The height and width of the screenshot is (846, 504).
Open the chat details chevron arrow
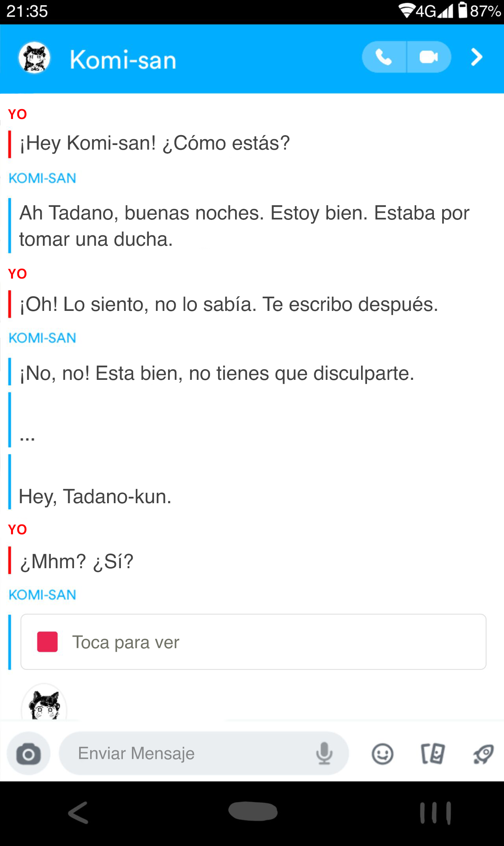[x=476, y=57]
